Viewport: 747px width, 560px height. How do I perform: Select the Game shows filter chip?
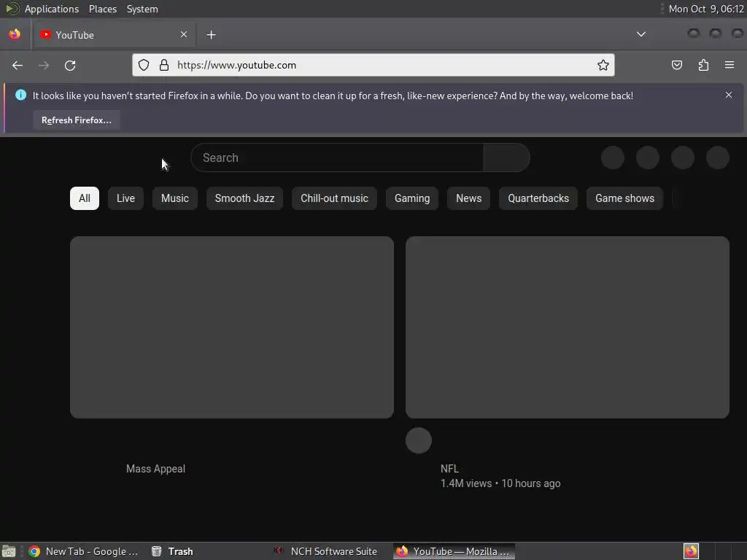coord(624,198)
